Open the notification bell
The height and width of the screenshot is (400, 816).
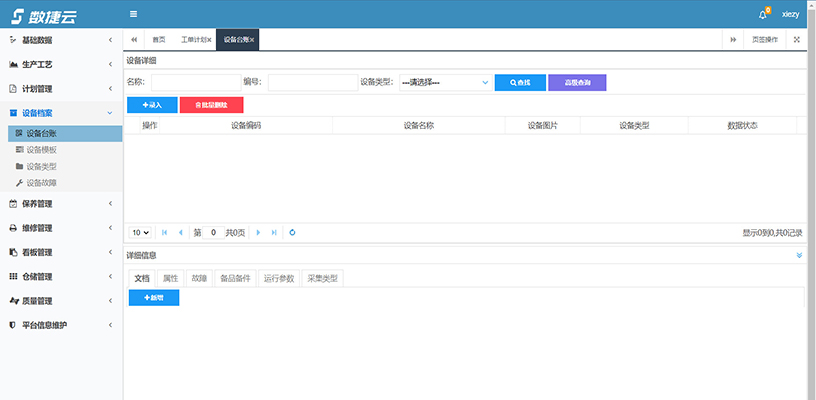[763, 15]
